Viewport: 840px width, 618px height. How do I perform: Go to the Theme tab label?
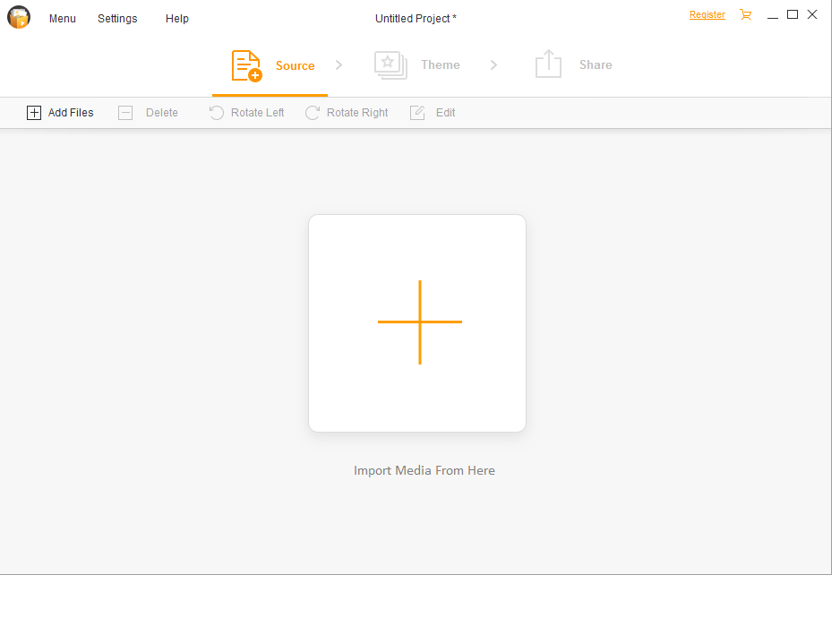click(x=441, y=64)
